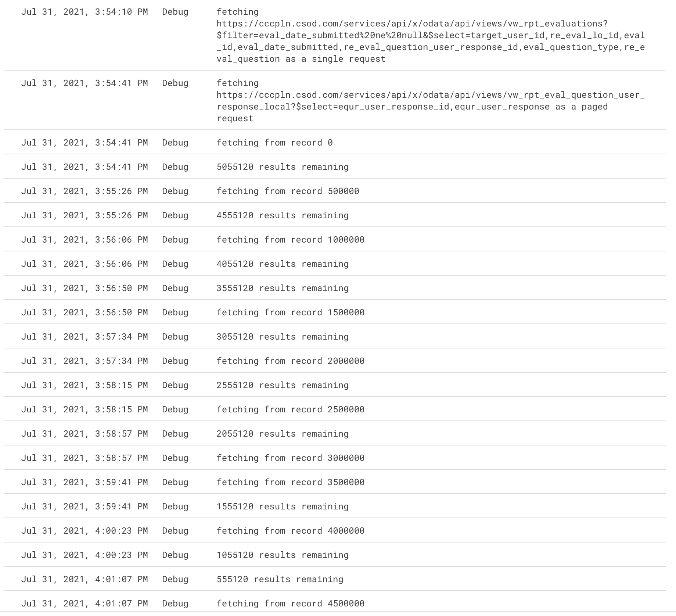
Task: Click the "1055120 results remaining" log line
Action: pos(283,555)
